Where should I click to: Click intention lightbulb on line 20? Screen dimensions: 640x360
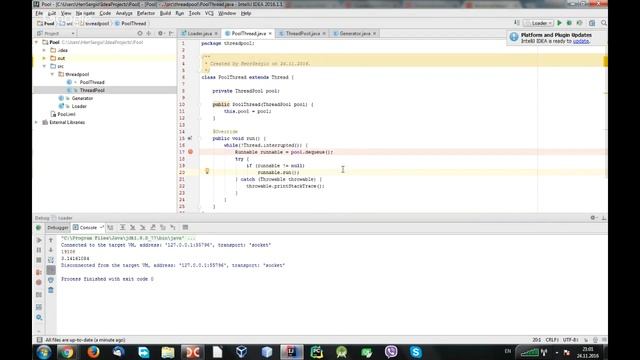coord(207,171)
